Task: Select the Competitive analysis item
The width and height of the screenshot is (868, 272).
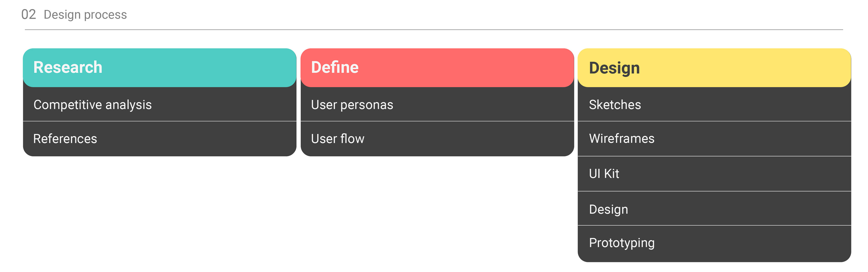Action: [159, 104]
